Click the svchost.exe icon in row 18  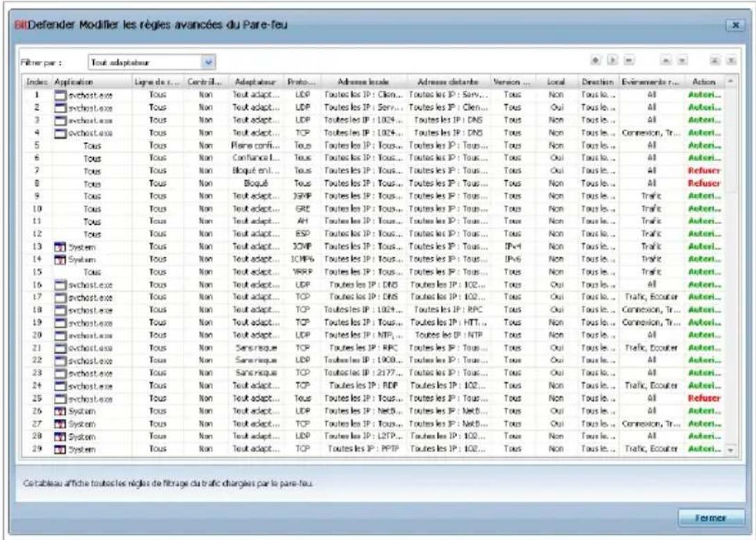(x=61, y=310)
